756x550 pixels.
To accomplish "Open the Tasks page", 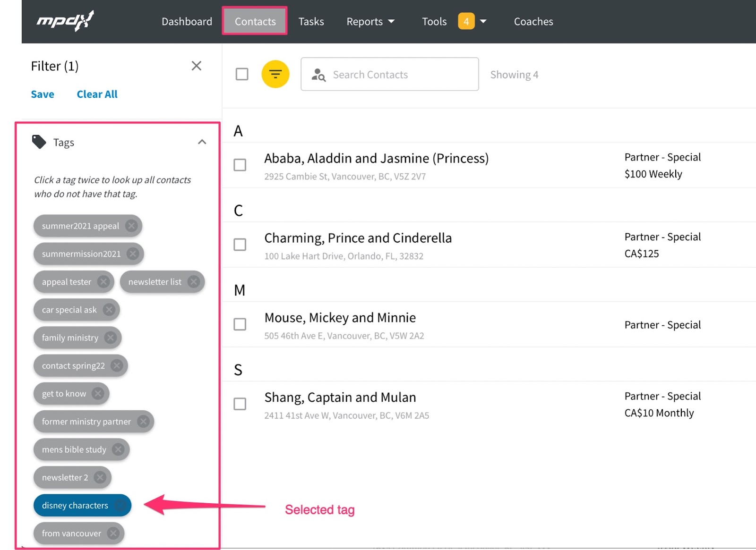I will (x=311, y=21).
